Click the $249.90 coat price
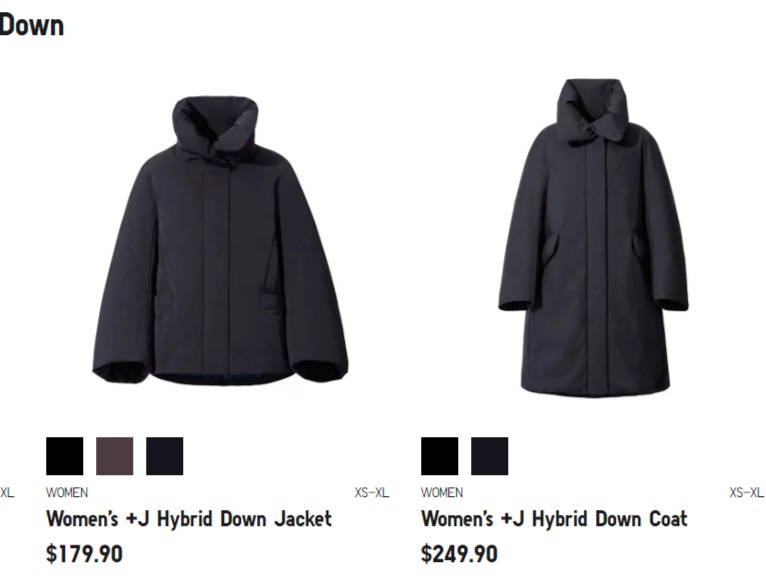This screenshot has width=766, height=582. tap(459, 554)
